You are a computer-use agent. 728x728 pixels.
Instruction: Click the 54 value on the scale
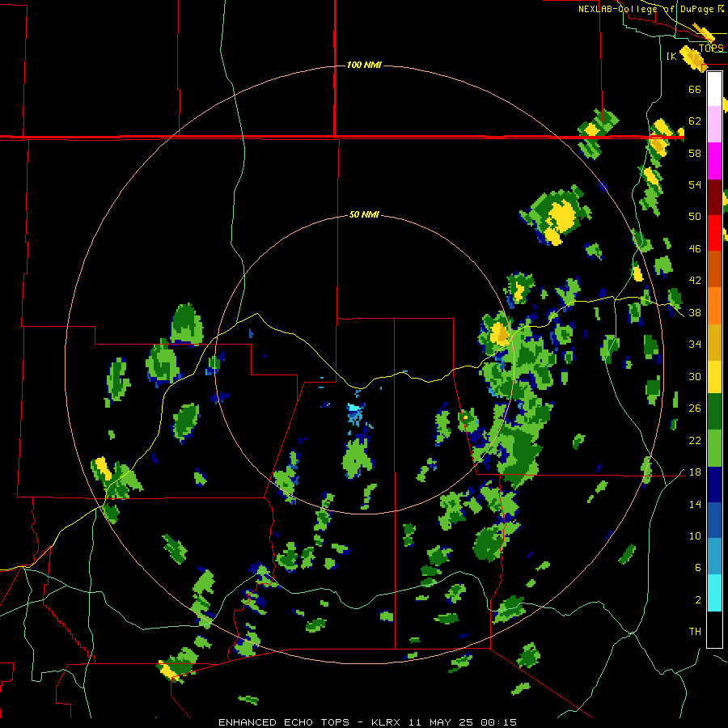click(x=695, y=184)
